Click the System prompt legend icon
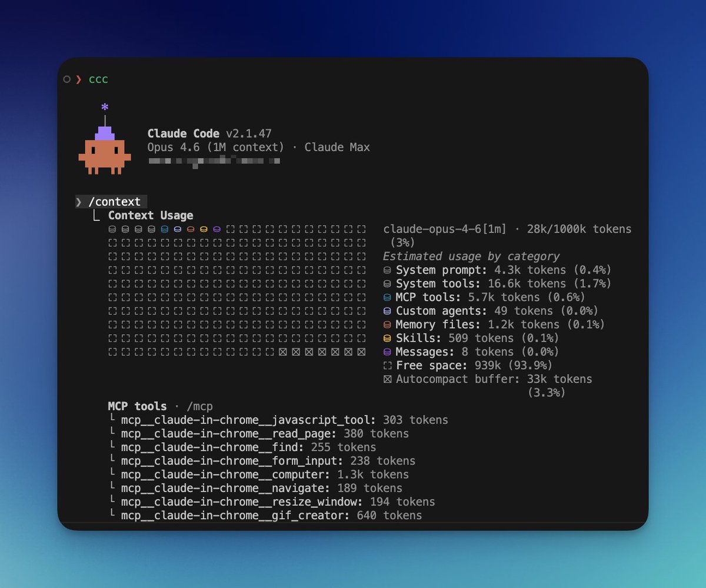Screen dimensions: 706x588 coord(387,270)
